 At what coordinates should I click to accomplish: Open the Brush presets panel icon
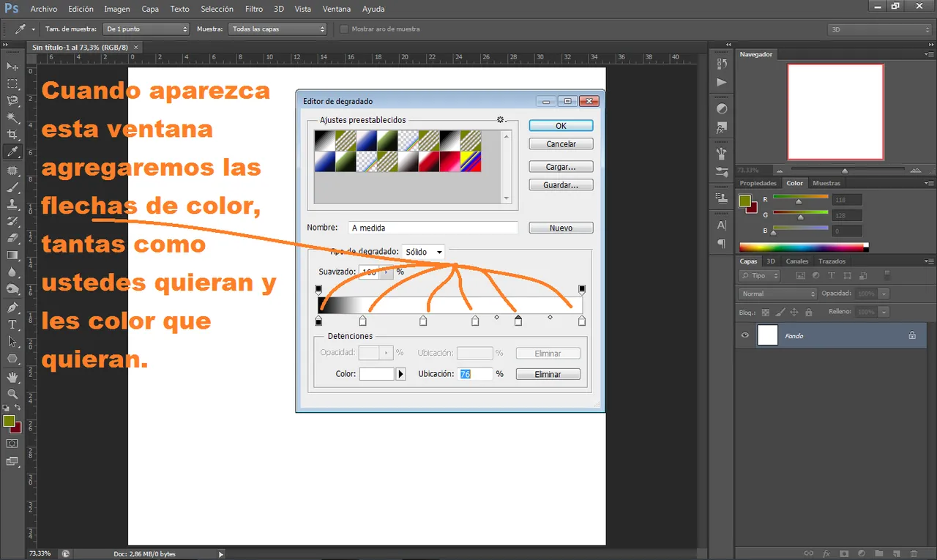(x=722, y=153)
